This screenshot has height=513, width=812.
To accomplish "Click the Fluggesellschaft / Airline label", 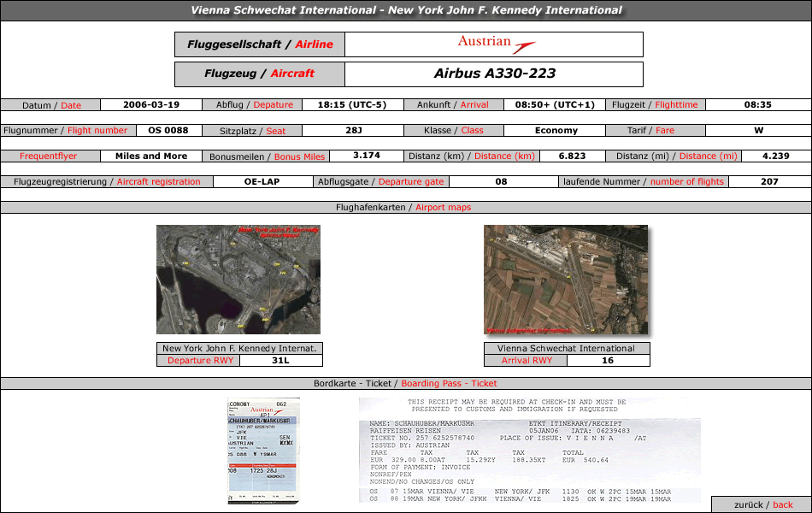I will (260, 44).
